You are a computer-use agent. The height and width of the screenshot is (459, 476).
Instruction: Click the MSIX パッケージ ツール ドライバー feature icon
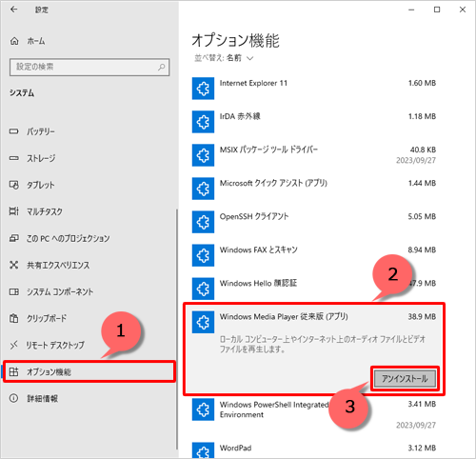click(x=203, y=155)
